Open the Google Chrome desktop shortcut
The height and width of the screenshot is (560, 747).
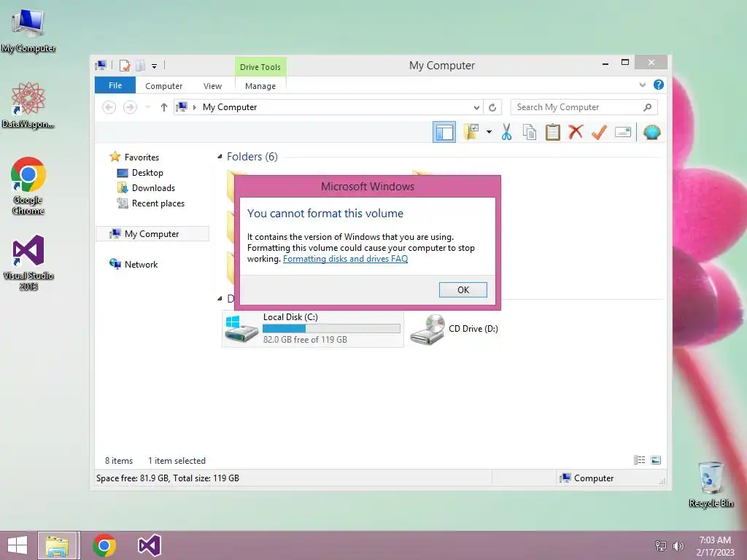pos(28,186)
